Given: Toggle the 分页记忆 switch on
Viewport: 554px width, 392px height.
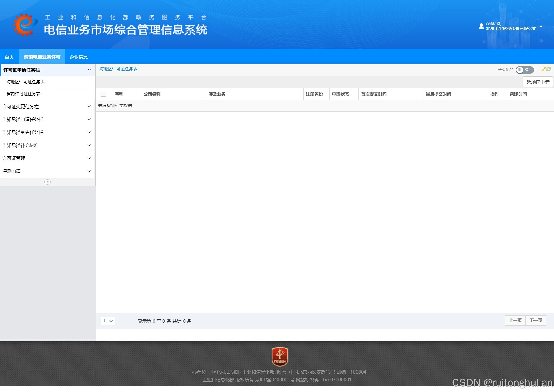Looking at the screenshot, I should click(x=524, y=70).
